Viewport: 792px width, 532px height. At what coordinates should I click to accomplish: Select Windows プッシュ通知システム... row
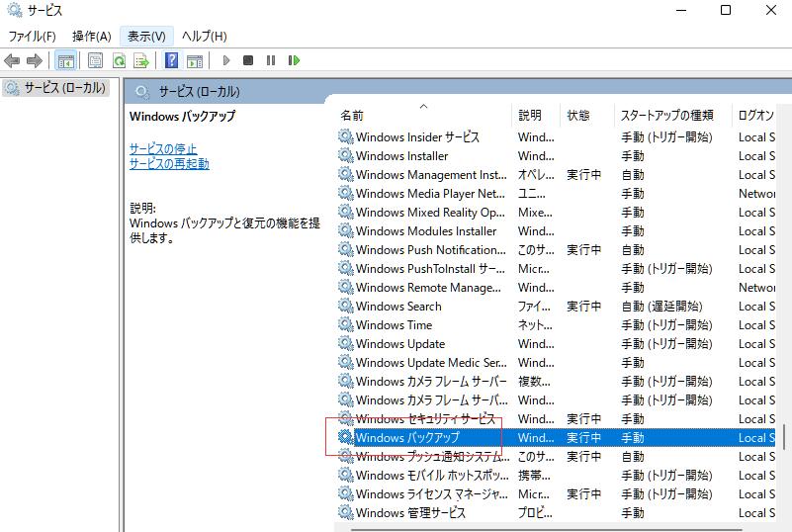coord(556,457)
